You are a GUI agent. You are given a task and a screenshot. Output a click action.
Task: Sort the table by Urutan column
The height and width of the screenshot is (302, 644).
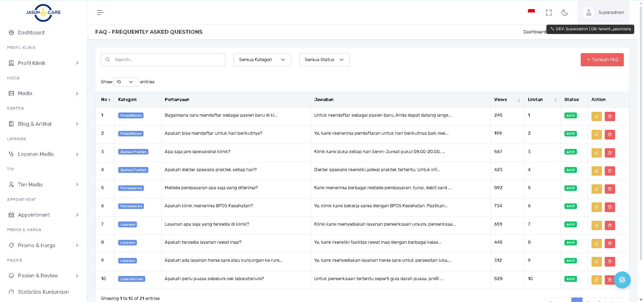tap(542, 100)
